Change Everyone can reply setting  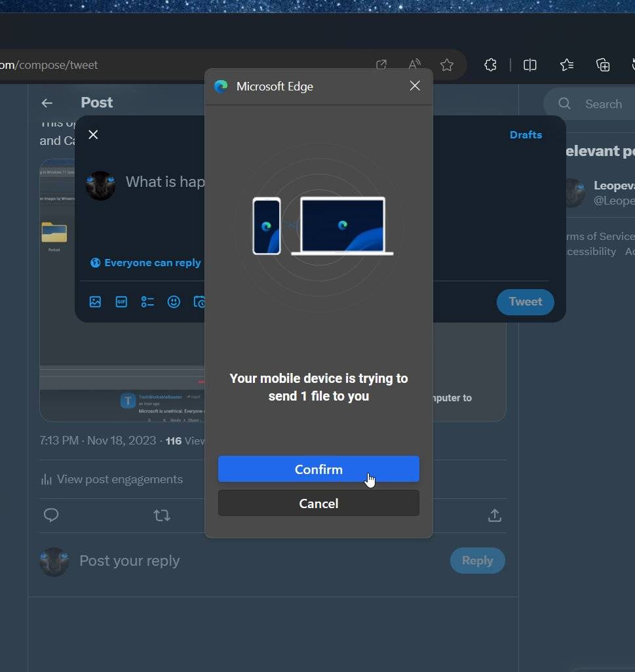pos(145,263)
